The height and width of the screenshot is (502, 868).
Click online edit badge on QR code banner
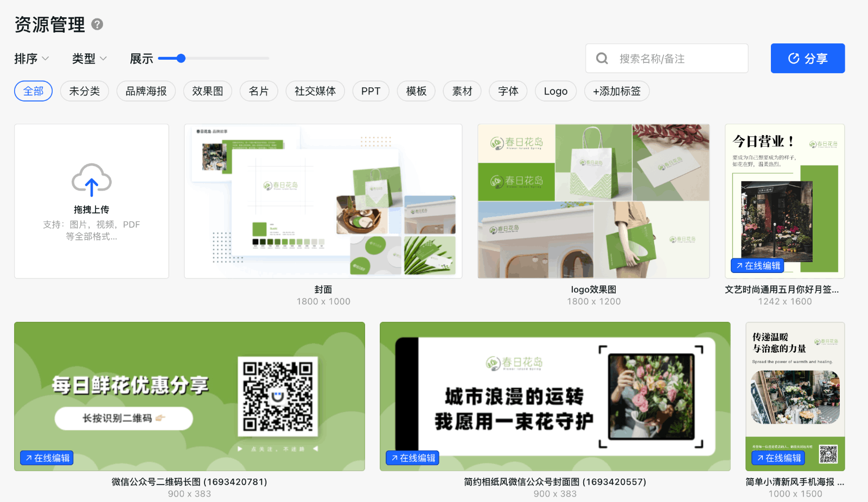[47, 458]
